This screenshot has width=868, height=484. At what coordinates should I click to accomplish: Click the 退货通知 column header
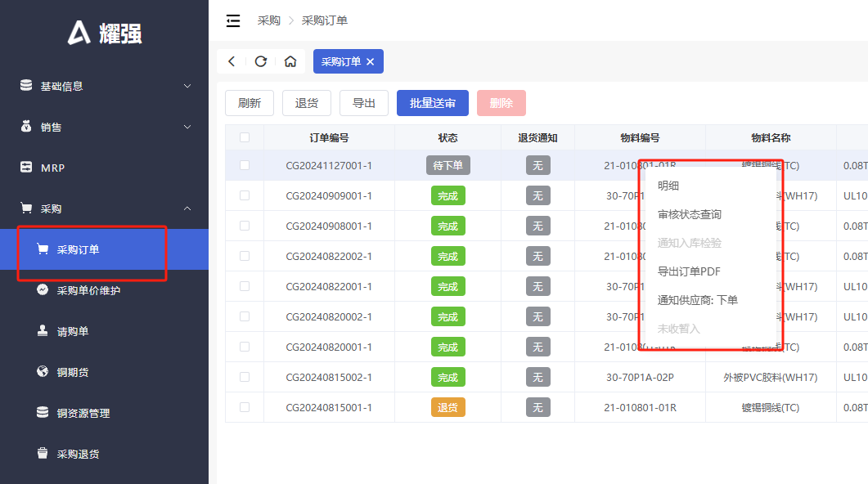[x=537, y=137]
